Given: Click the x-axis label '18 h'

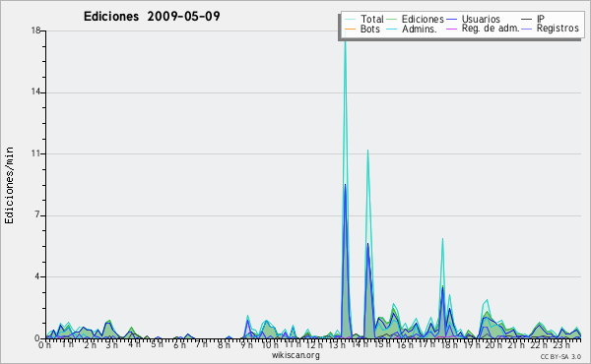Looking at the screenshot, I should 449,344.
